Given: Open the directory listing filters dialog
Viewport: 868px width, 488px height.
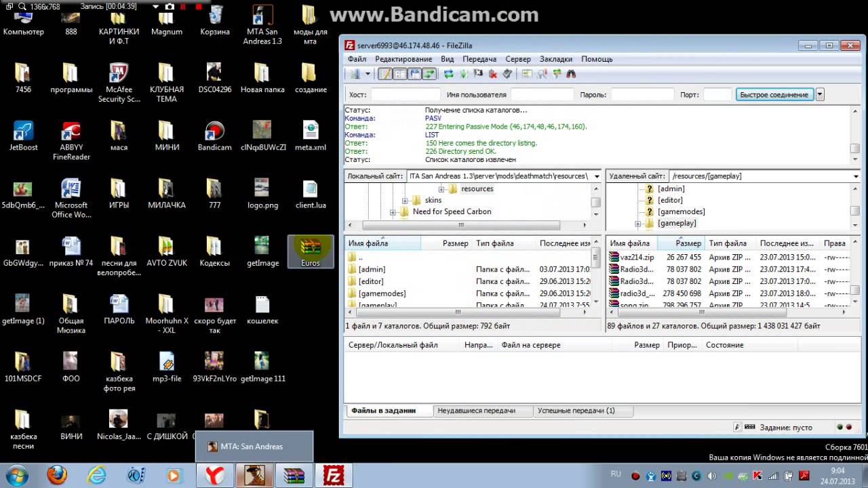Looking at the screenshot, I should click(x=527, y=74).
